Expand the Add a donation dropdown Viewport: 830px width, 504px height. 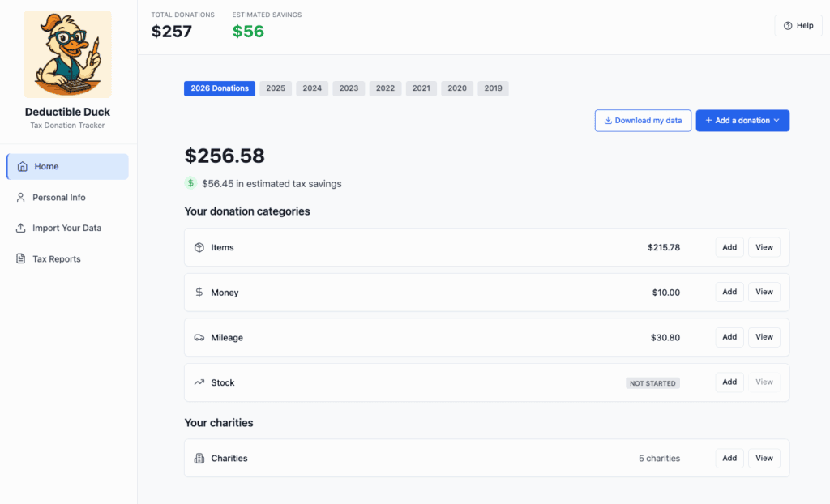pyautogui.click(x=742, y=121)
